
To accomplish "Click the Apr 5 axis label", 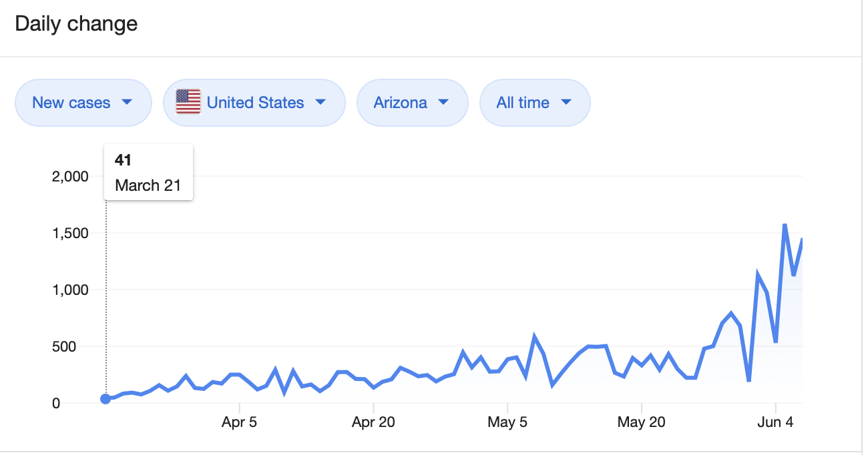I will (x=239, y=422).
